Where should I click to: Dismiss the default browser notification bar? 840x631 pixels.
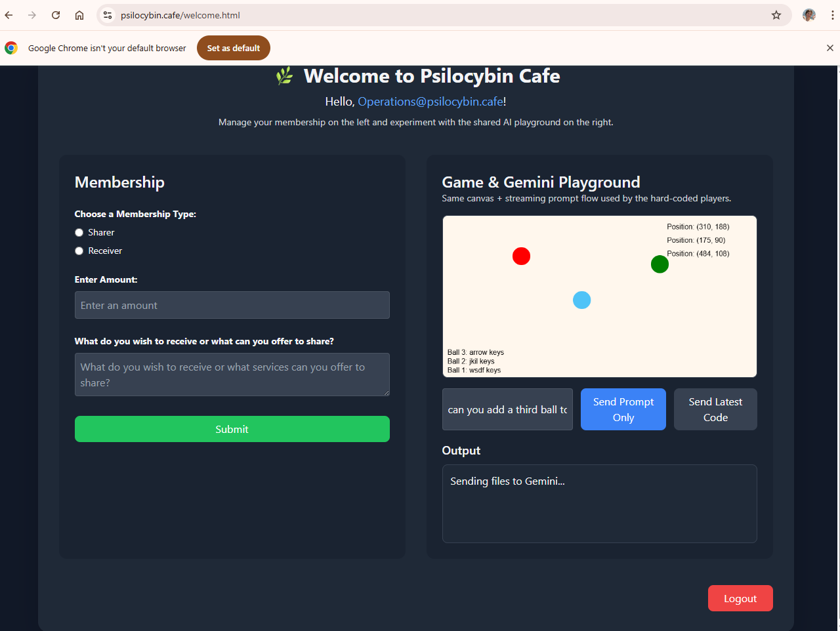tap(829, 48)
